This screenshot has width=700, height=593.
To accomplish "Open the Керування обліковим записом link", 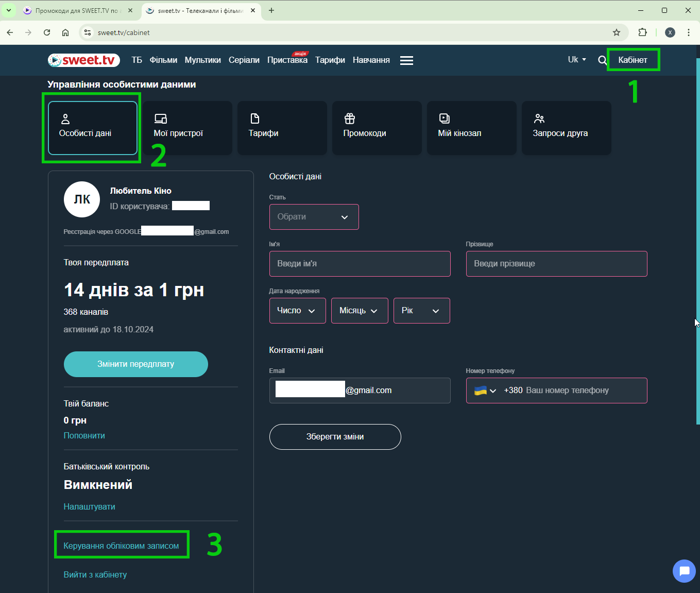I will pos(121,546).
